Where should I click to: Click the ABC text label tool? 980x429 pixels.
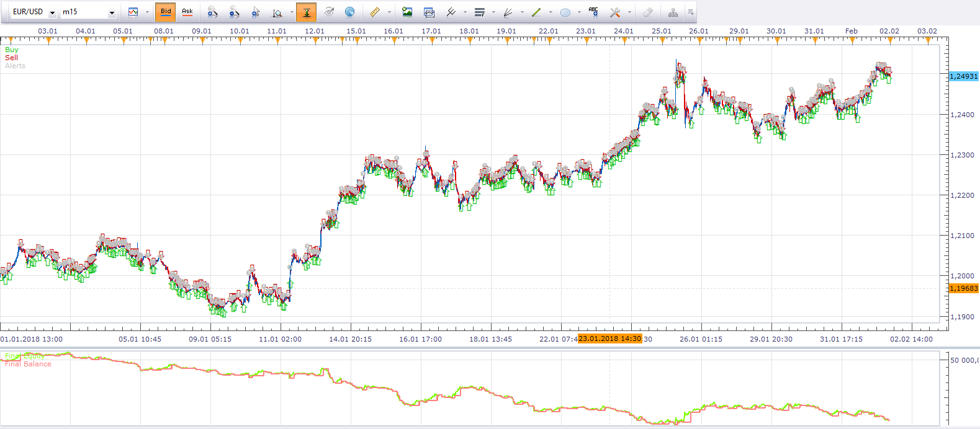tap(594, 12)
